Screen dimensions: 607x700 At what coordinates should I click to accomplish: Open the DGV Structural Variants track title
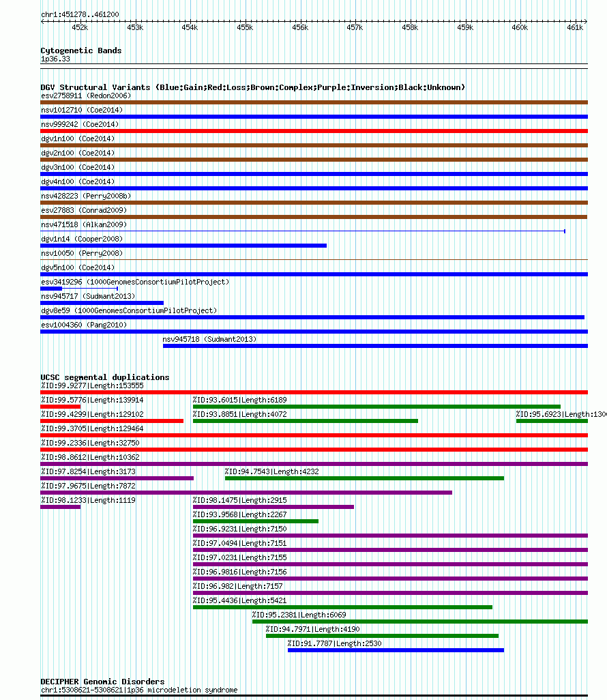tap(252, 87)
